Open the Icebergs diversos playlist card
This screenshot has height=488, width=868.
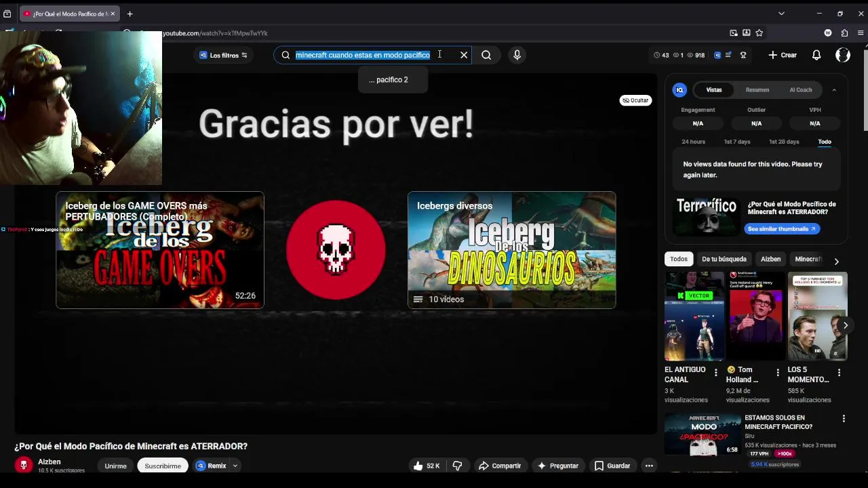coord(512,250)
